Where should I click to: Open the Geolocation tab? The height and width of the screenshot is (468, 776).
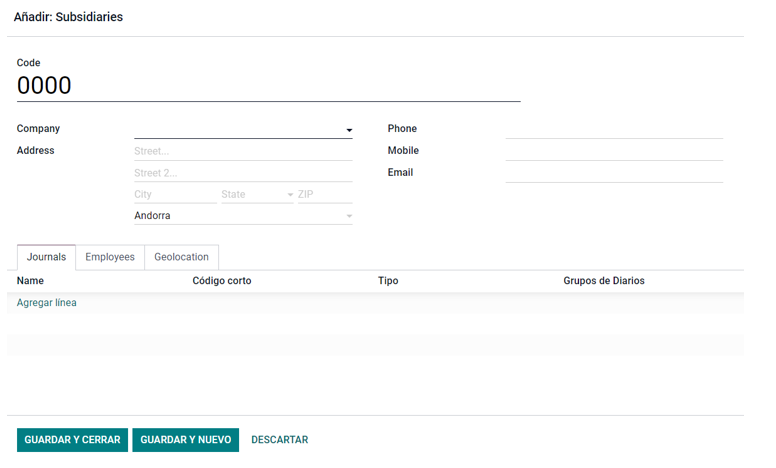pos(181,257)
